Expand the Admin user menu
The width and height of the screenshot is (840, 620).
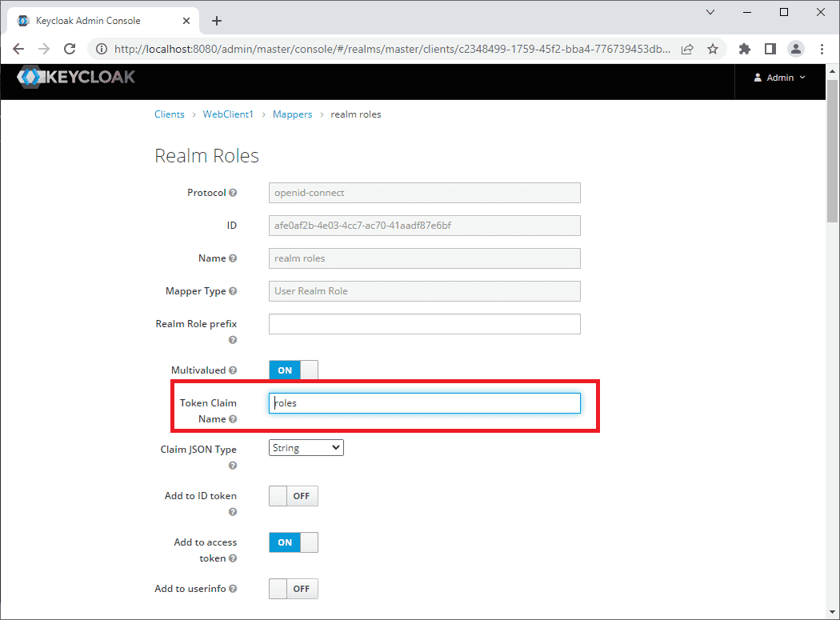click(779, 78)
